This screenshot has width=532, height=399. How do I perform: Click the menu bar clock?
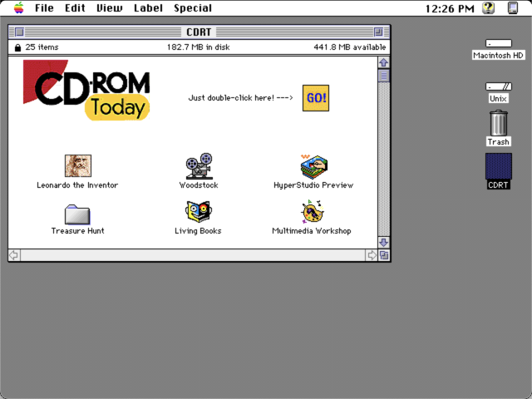(450, 8)
